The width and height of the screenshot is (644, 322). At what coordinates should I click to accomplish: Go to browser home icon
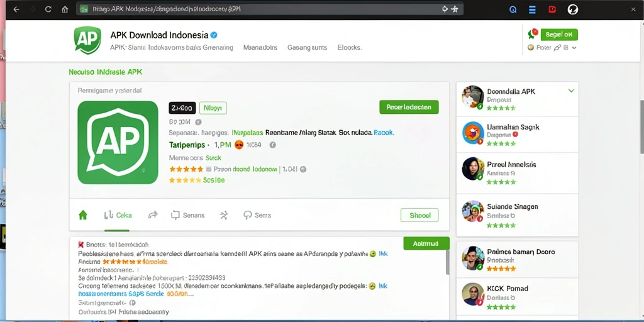pyautogui.click(x=65, y=9)
